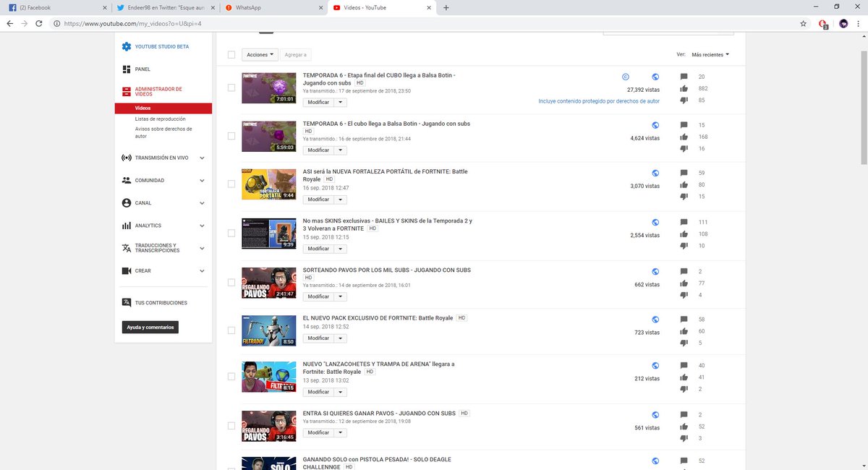
Task: Open Modificar arrow for Etapa final del CUBO video
Action: point(340,102)
